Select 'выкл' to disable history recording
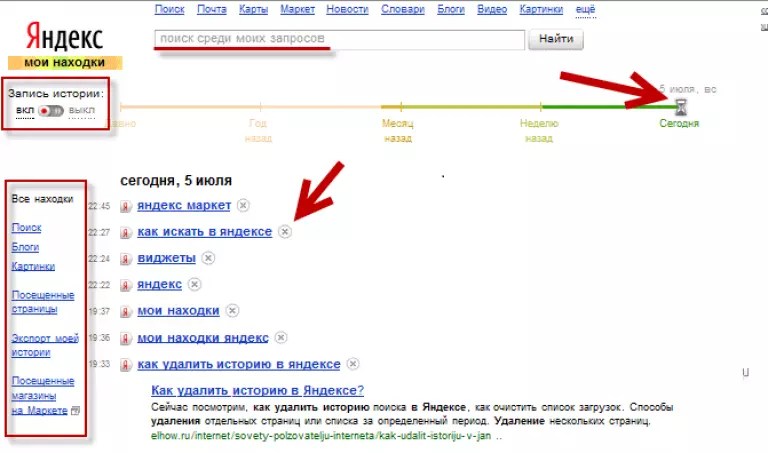768x453 pixels. [x=82, y=110]
